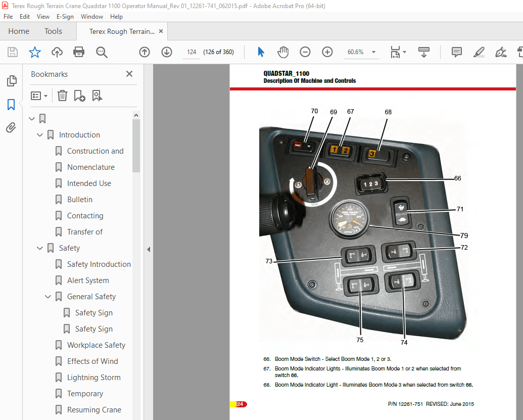Create a new bookmark

point(78,96)
